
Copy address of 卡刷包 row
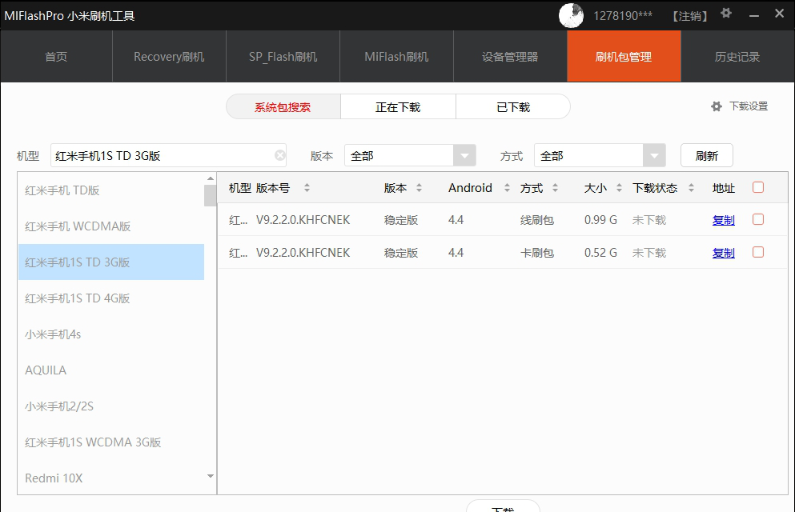(724, 252)
